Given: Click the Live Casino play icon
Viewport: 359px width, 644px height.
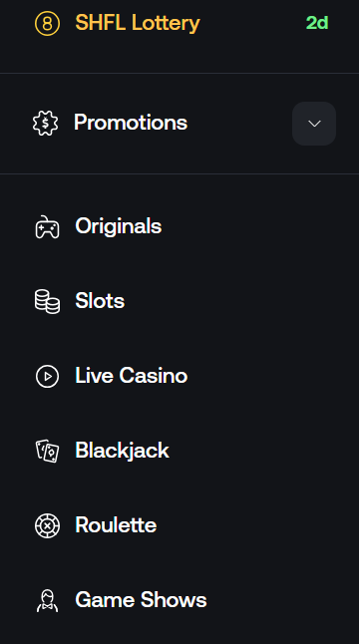Looking at the screenshot, I should pos(47,376).
